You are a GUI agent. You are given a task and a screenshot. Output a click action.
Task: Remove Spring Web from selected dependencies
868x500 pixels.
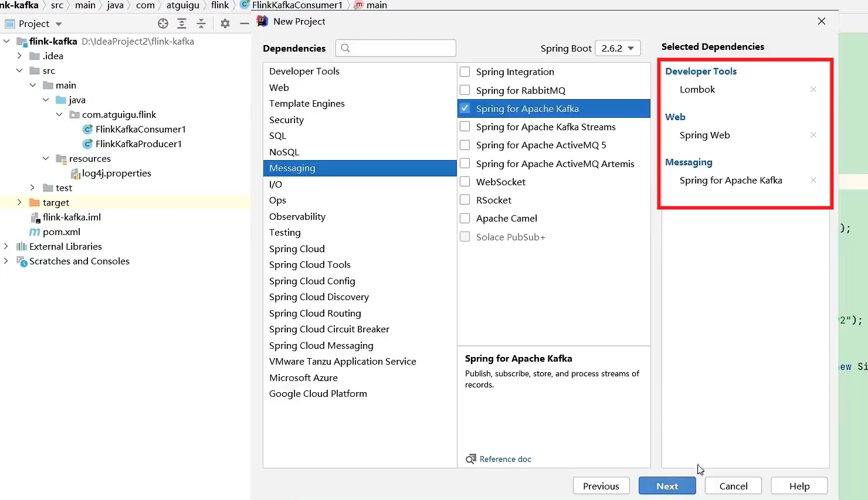[x=813, y=135]
